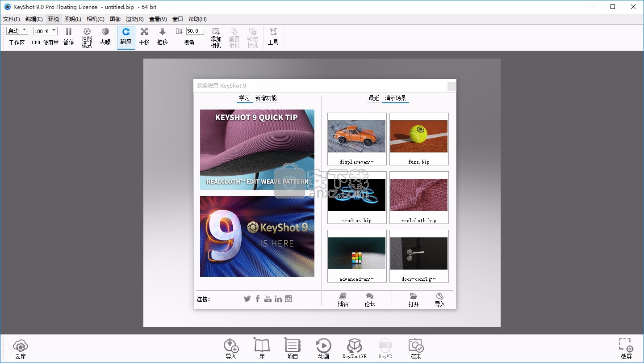The height and width of the screenshot is (363, 644).
Task: Open the realcloth.bip demo scene
Action: 419,198
